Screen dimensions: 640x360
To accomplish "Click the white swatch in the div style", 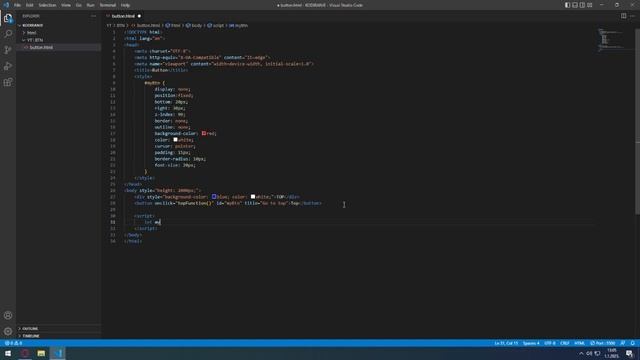I will coord(253,196).
